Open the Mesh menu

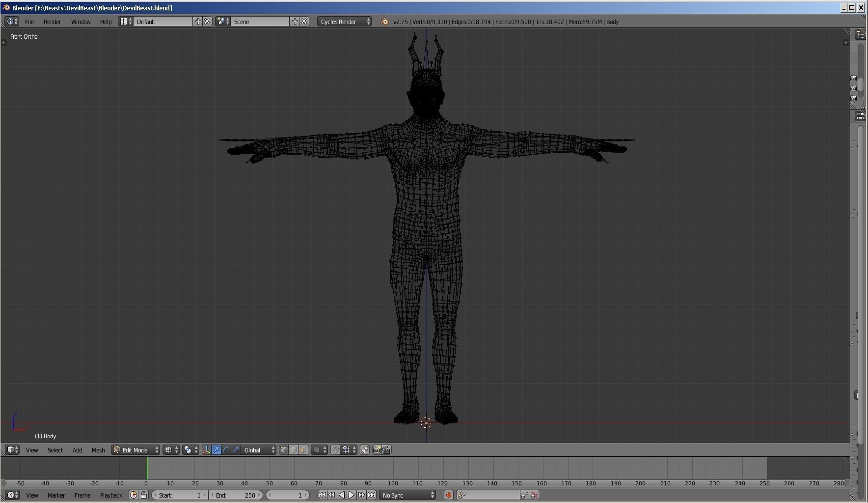click(98, 450)
